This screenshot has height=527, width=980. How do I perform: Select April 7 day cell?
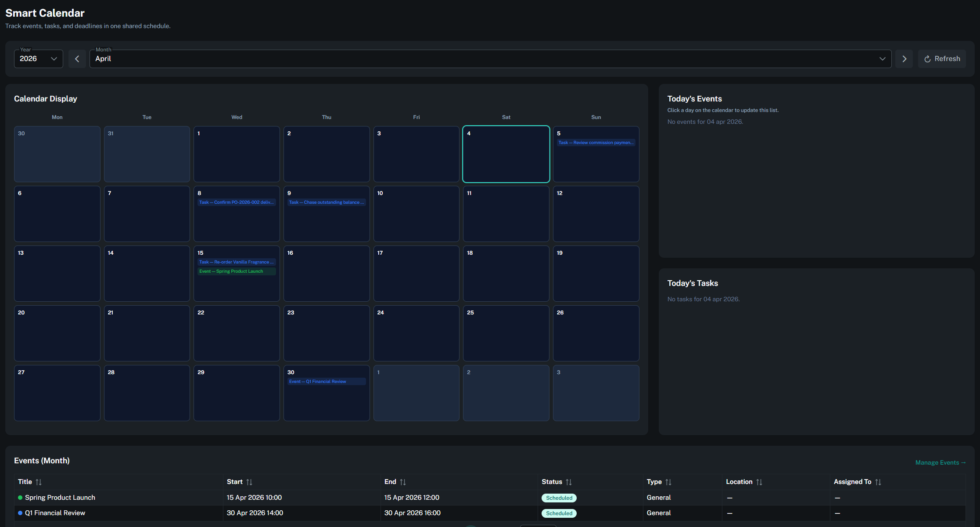(x=147, y=214)
